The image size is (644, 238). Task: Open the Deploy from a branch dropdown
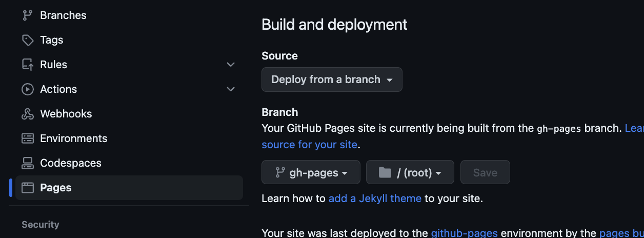click(332, 80)
